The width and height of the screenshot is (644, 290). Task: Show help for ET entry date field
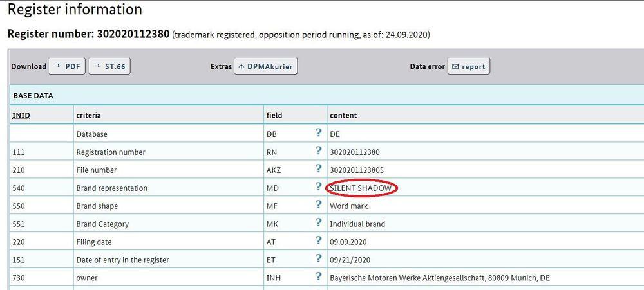pos(318,259)
